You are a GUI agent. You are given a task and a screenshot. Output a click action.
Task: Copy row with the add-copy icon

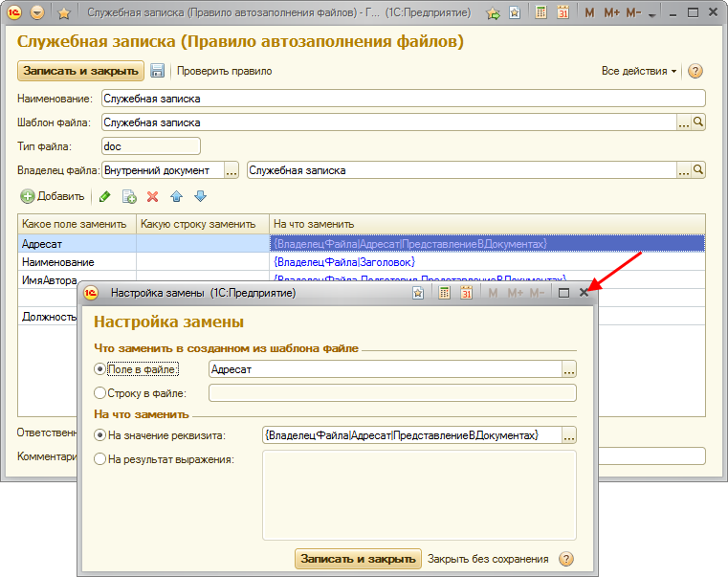[129, 196]
